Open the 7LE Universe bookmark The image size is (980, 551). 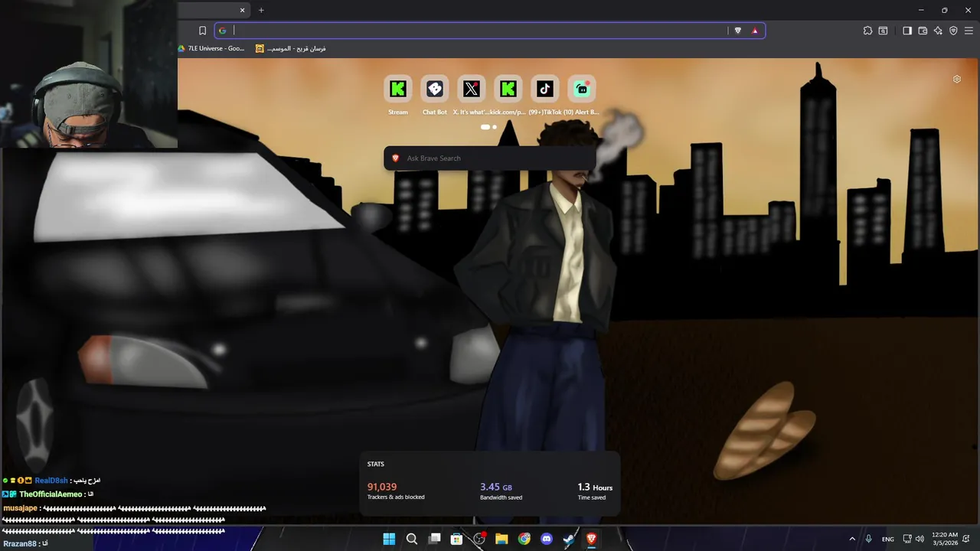[211, 48]
